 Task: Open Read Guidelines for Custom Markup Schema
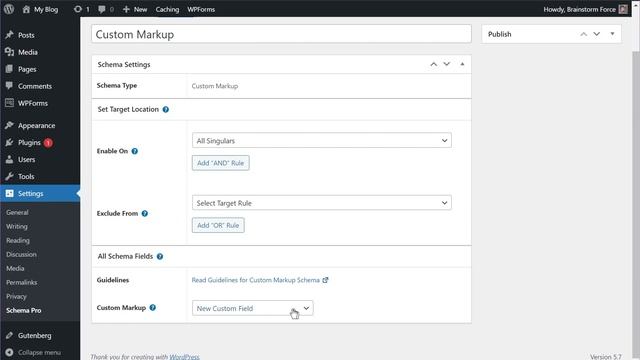pyautogui.click(x=260, y=280)
